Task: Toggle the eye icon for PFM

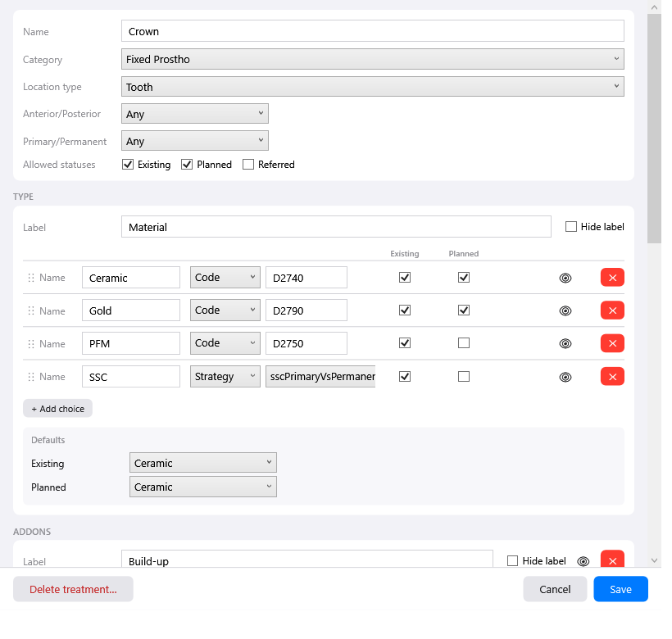Action: pyautogui.click(x=565, y=344)
